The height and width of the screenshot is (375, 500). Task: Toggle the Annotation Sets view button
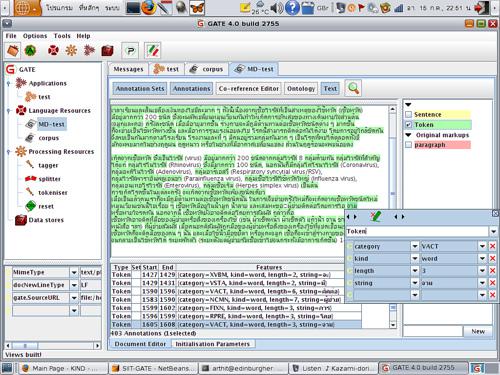click(140, 88)
